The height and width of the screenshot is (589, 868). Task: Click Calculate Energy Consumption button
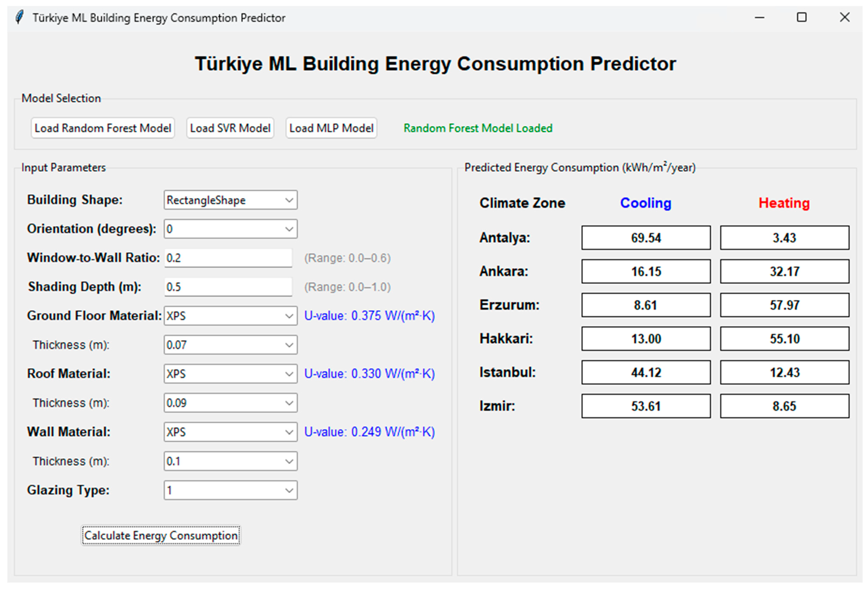(161, 535)
